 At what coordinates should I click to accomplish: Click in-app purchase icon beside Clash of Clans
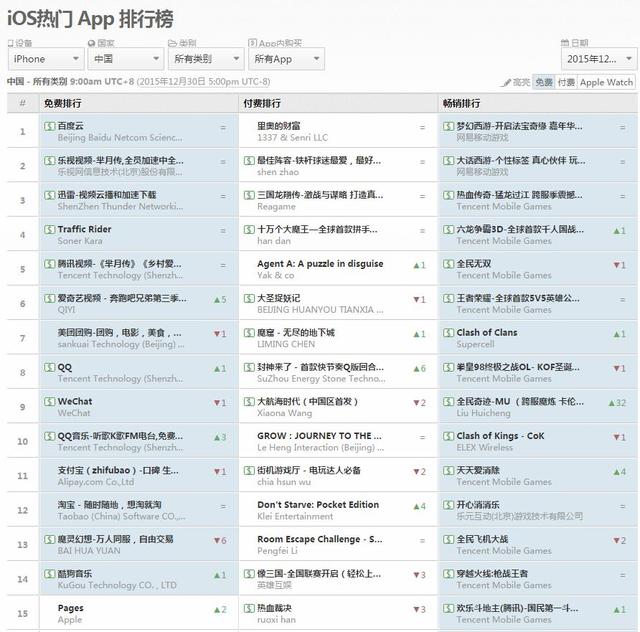click(449, 333)
